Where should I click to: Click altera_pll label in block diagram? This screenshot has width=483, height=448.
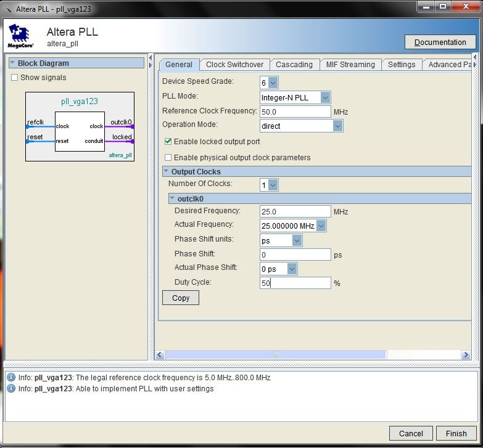(x=120, y=155)
